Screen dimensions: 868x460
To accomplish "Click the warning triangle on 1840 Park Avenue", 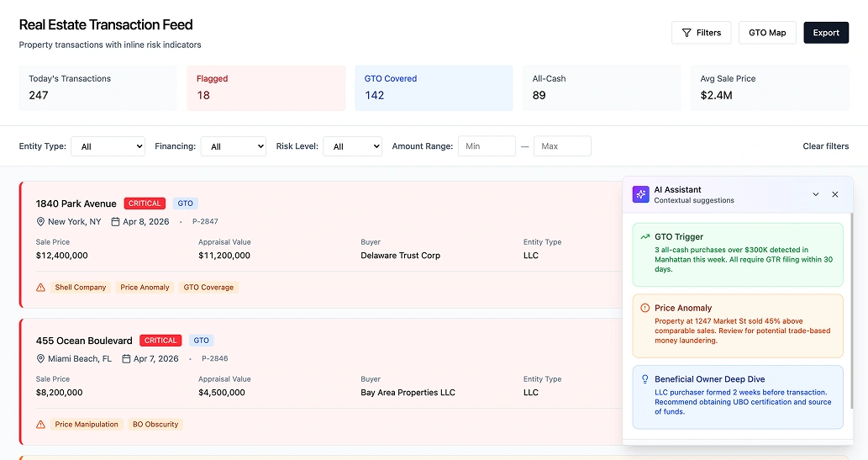I will click(40, 288).
